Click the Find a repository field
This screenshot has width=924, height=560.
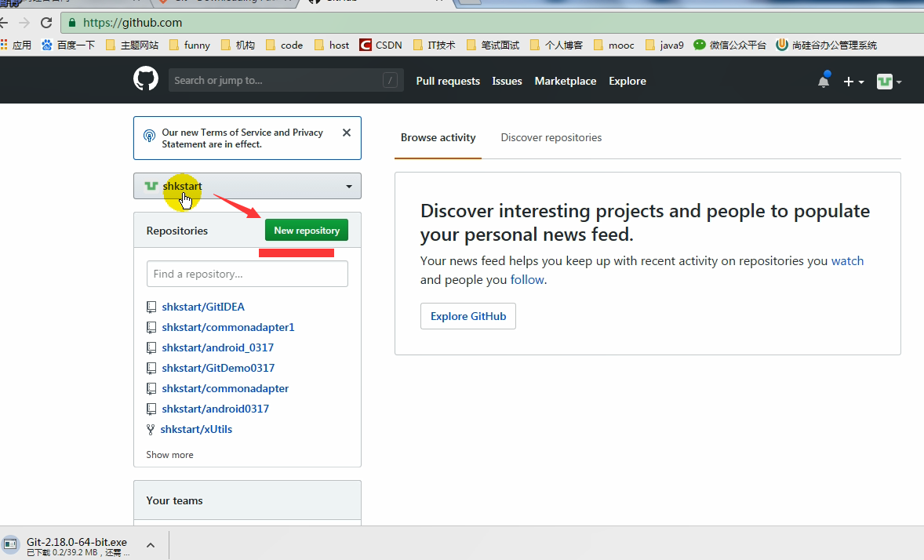point(248,274)
